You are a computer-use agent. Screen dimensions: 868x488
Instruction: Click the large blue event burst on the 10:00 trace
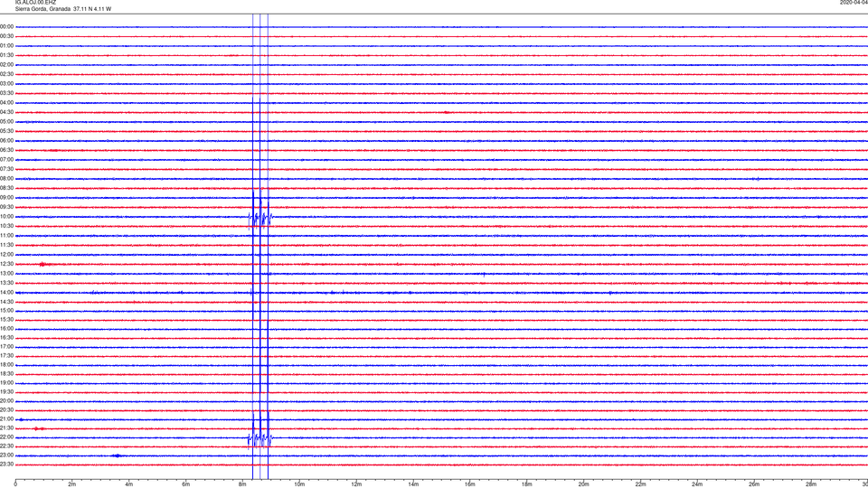(x=260, y=217)
